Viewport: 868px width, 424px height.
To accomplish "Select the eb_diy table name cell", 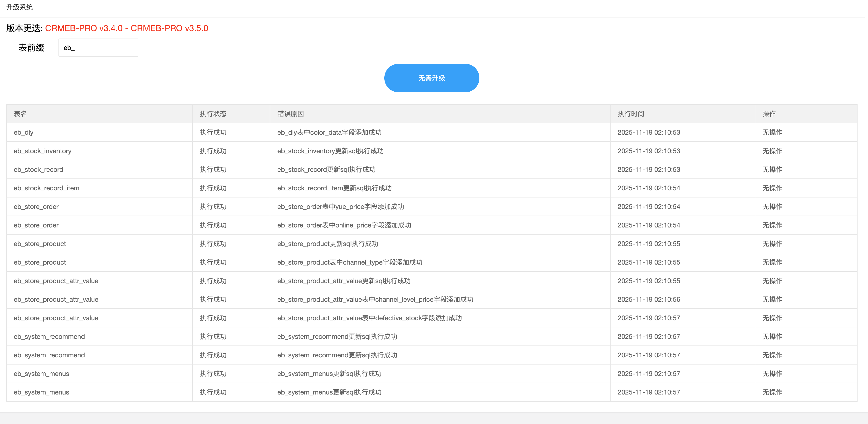I will click(24, 132).
